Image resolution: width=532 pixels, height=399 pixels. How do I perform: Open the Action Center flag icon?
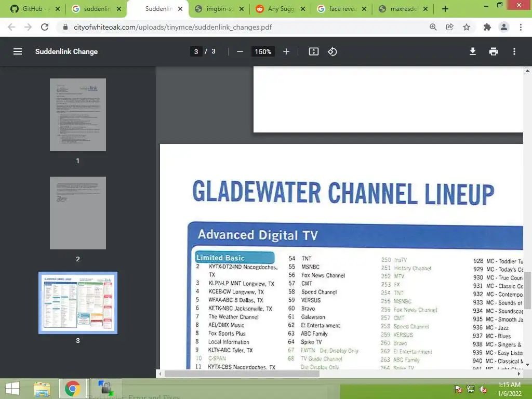[x=458, y=389]
